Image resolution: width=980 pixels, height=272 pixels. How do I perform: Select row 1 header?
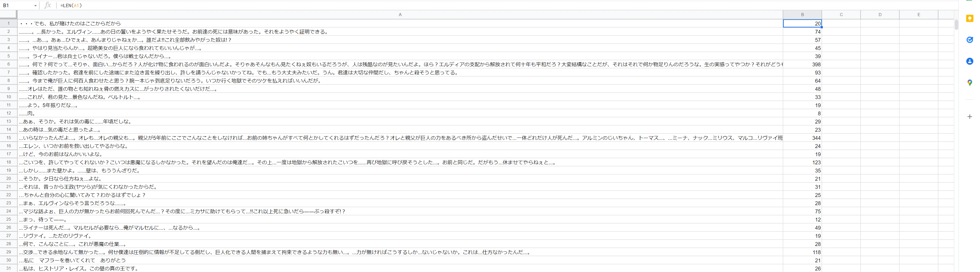8,23
